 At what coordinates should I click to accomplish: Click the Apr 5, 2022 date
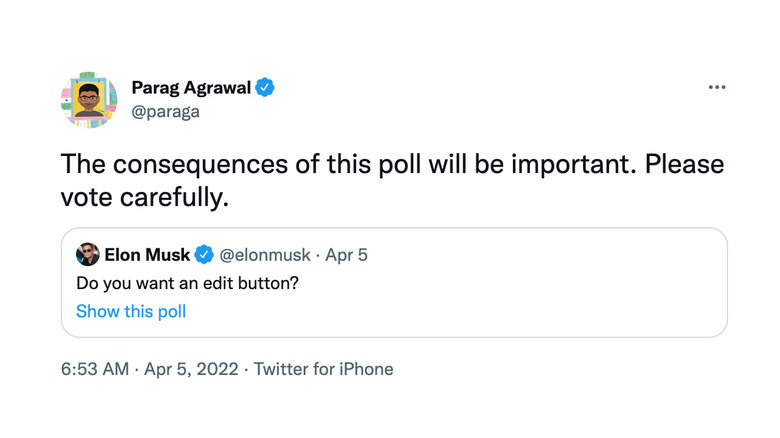pyautogui.click(x=191, y=369)
